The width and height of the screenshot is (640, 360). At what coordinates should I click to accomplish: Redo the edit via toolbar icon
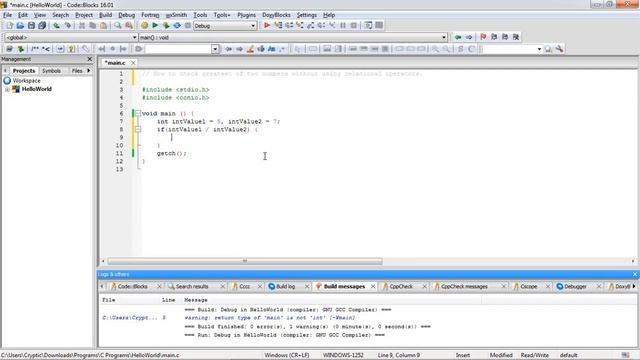click(68, 25)
